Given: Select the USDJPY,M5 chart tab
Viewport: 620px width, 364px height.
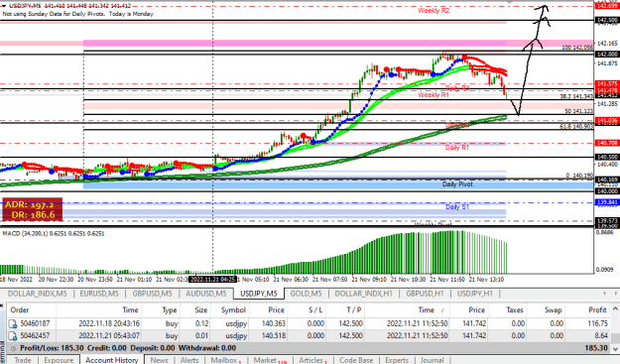Looking at the screenshot, I should tap(258, 294).
